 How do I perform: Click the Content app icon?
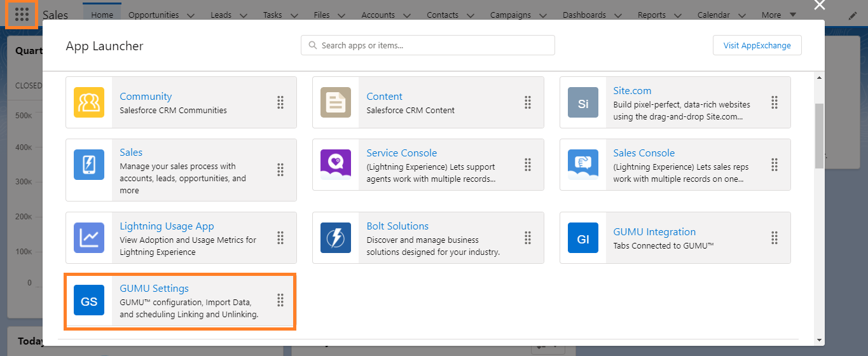tap(336, 102)
